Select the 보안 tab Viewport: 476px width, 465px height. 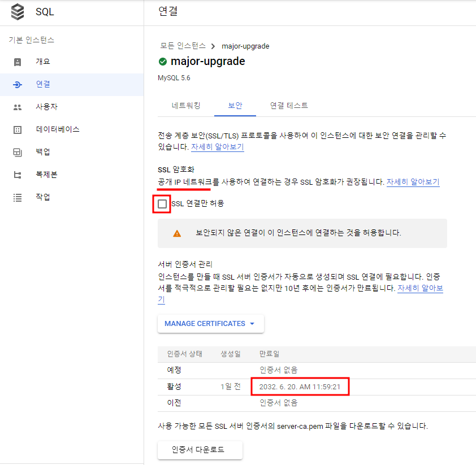pyautogui.click(x=235, y=106)
